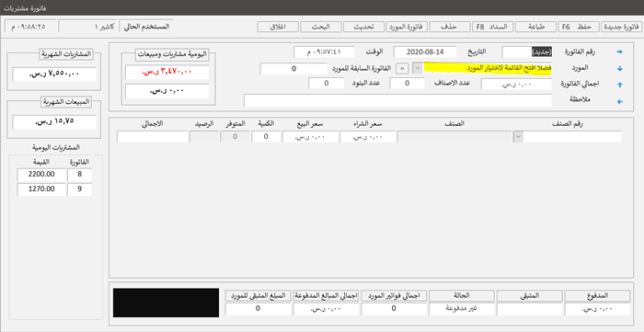This screenshot has height=332, width=644.
Task: Click the blue left arrow beside ملاحظة
Action: click(620, 101)
